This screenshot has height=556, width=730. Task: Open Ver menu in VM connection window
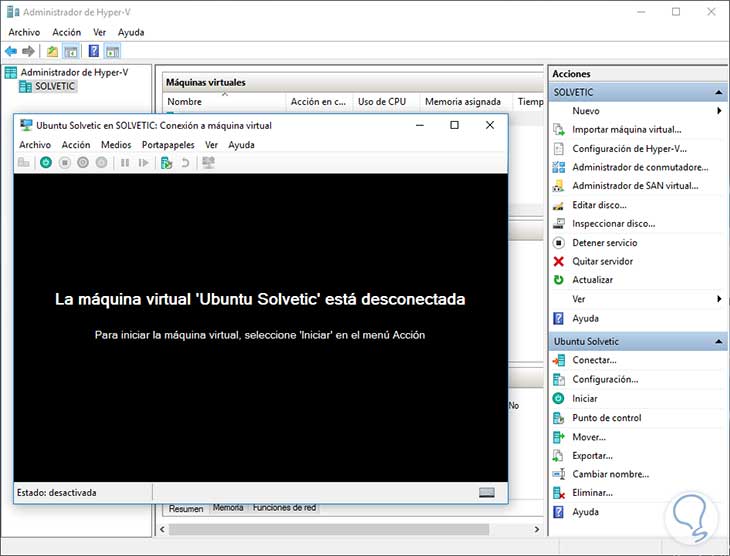[x=211, y=145]
